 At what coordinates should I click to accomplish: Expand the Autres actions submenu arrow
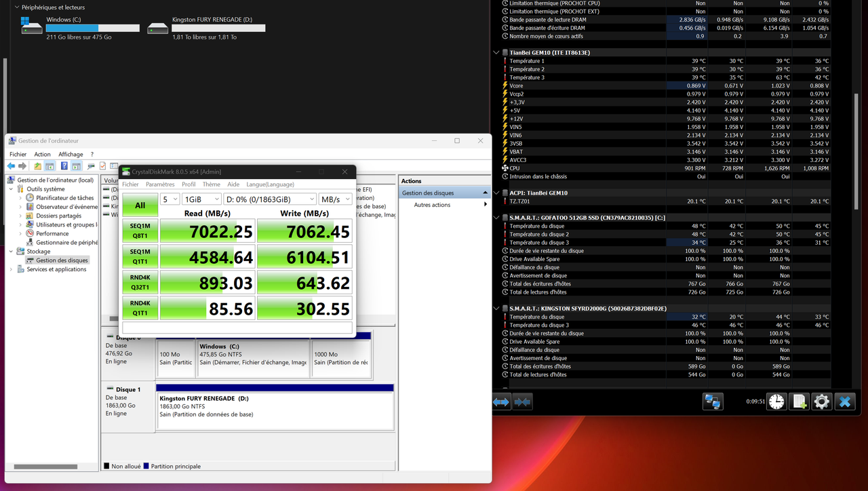486,205
